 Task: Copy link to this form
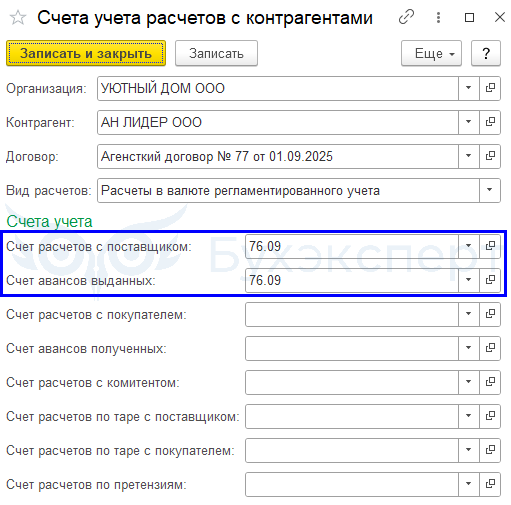tap(406, 17)
